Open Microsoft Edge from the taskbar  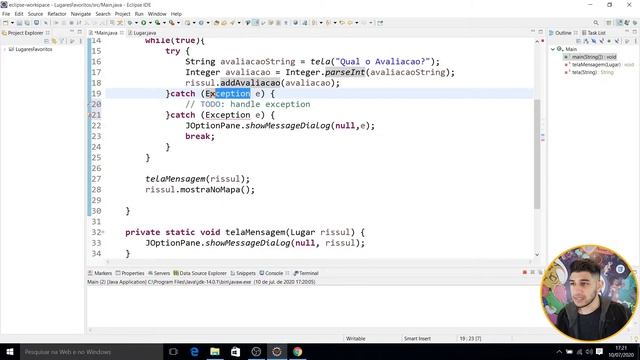coord(194,351)
